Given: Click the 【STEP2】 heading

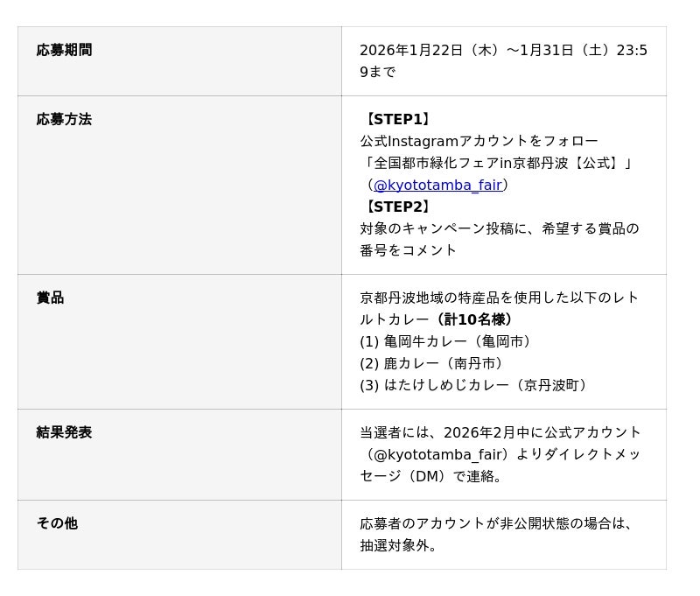Looking at the screenshot, I should [x=397, y=207].
